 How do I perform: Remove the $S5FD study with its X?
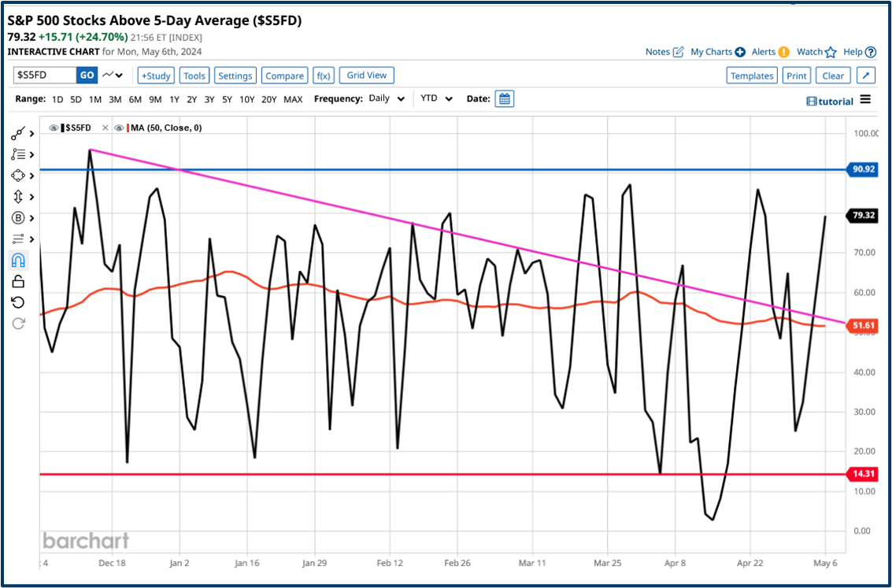click(x=105, y=127)
